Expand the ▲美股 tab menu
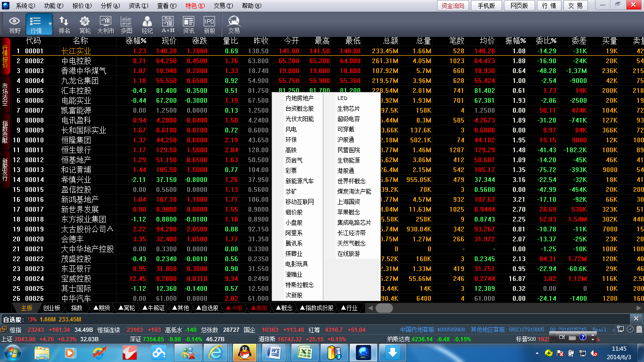The image size is (644, 362). pyautogui.click(x=259, y=308)
